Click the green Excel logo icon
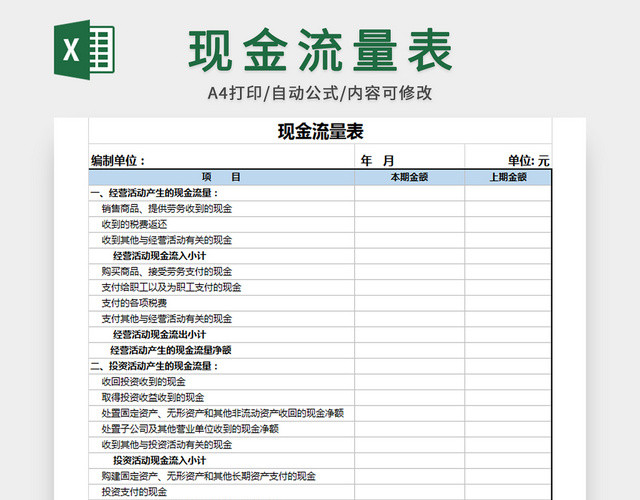The image size is (640, 500). 84,50
